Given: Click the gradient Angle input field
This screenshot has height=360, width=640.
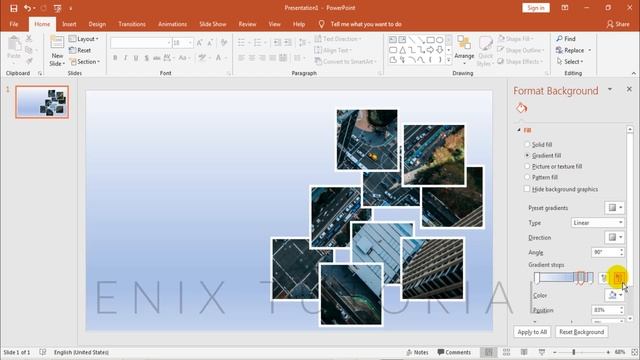Looking at the screenshot, I should (605, 252).
